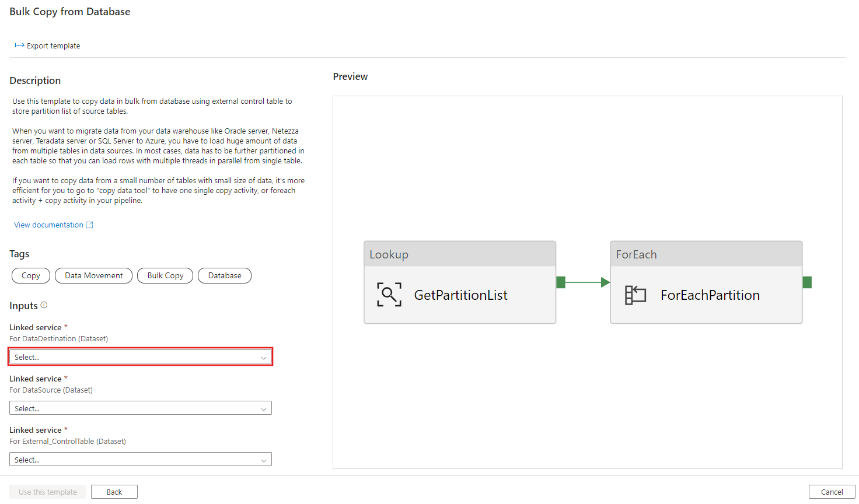Click the Use this template button

tap(47, 492)
